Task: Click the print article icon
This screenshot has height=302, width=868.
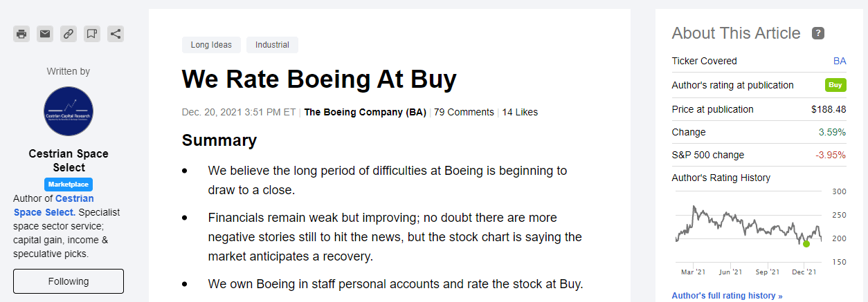Action: [21, 34]
